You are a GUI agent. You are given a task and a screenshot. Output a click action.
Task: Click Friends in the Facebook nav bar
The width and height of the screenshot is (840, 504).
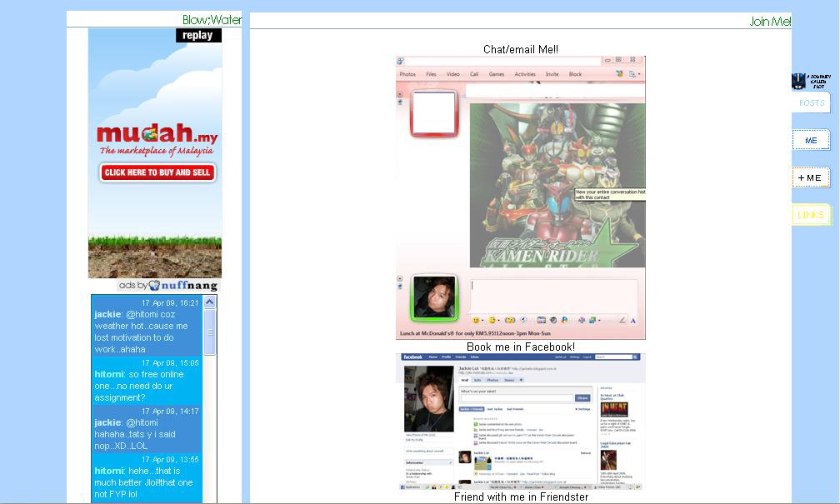click(x=460, y=357)
